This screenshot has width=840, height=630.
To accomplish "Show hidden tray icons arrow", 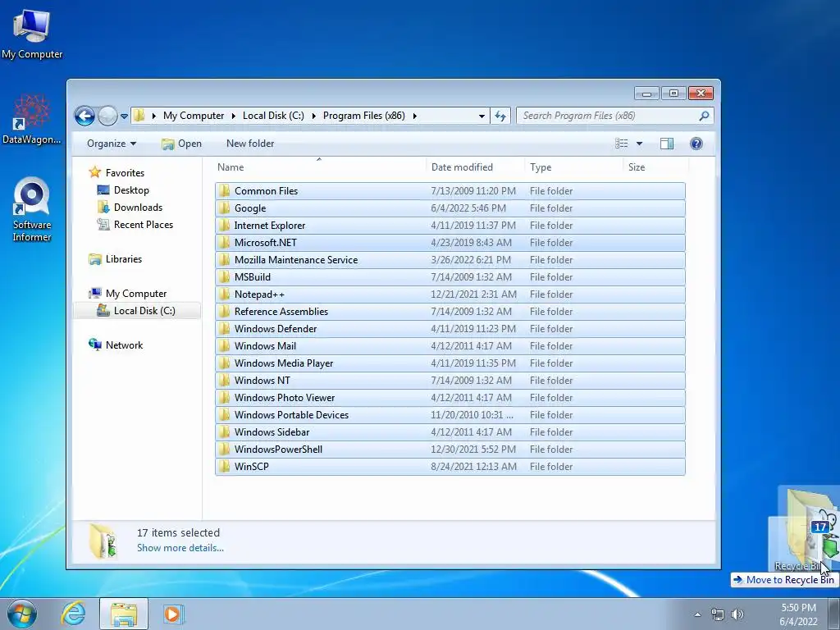I will (x=697, y=614).
